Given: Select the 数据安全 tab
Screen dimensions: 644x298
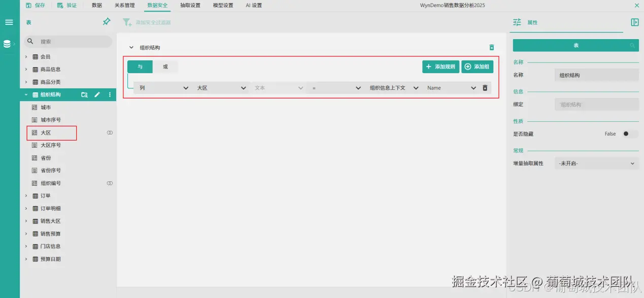Looking at the screenshot, I should [157, 6].
